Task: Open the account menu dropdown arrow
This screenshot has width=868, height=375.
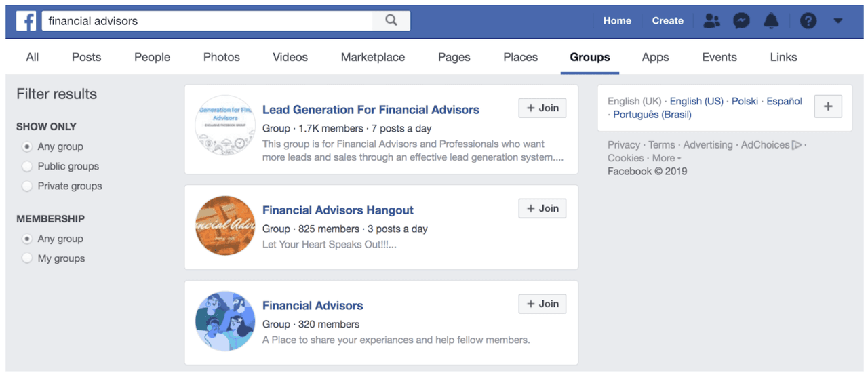Action: point(838,21)
